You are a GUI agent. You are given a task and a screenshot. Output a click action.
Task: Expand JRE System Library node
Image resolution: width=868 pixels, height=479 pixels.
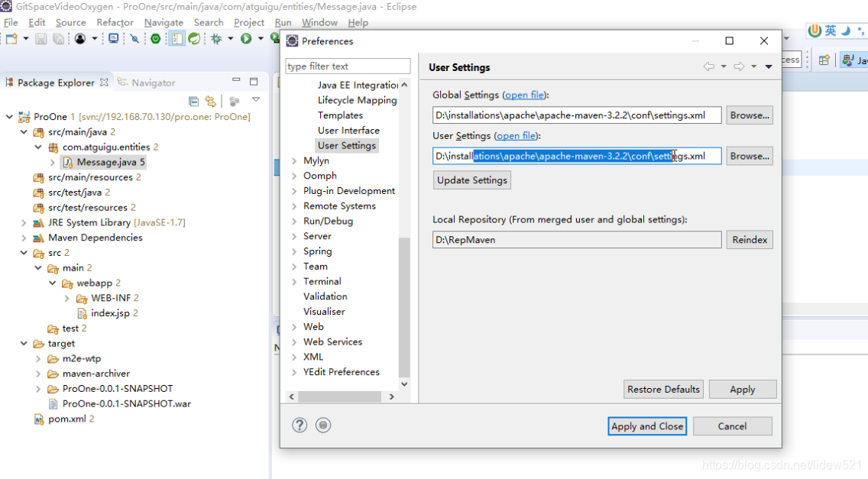[24, 222]
